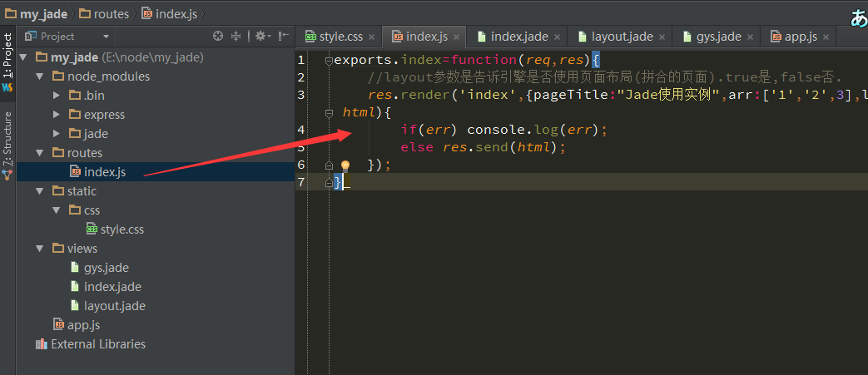Click routes in the breadcrumb bar
Viewport: 868px width, 375px height.
(x=108, y=14)
